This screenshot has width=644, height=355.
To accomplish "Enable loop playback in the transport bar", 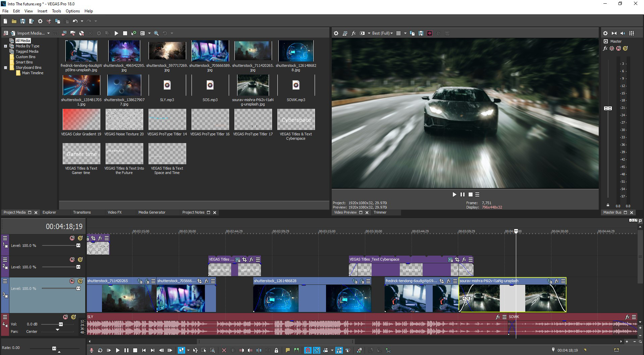I will point(100,350).
